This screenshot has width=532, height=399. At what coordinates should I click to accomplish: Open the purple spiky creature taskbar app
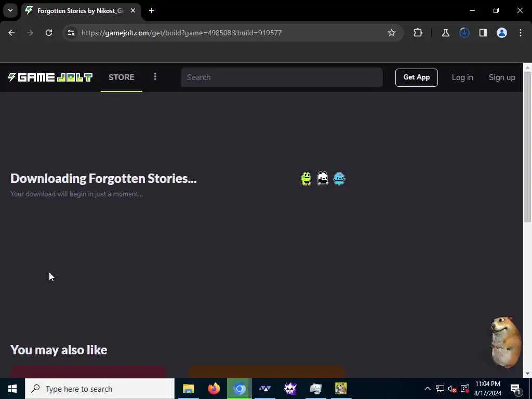pyautogui.click(x=290, y=389)
